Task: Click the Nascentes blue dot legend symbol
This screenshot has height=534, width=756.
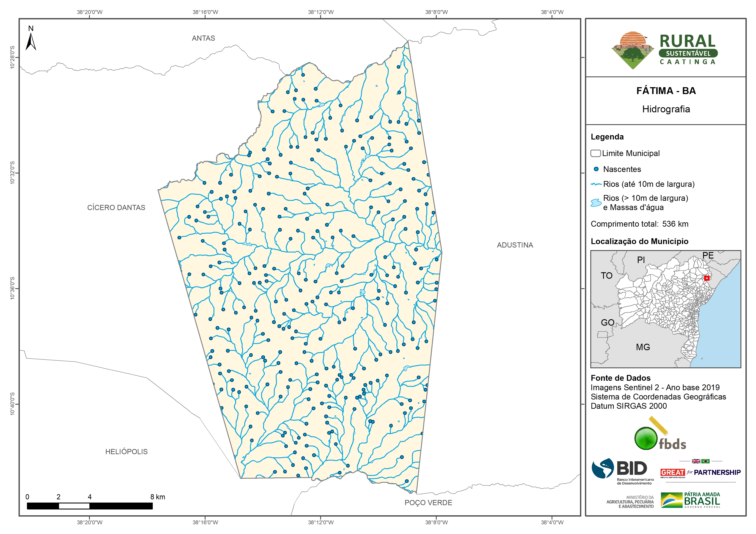Action: tap(596, 169)
